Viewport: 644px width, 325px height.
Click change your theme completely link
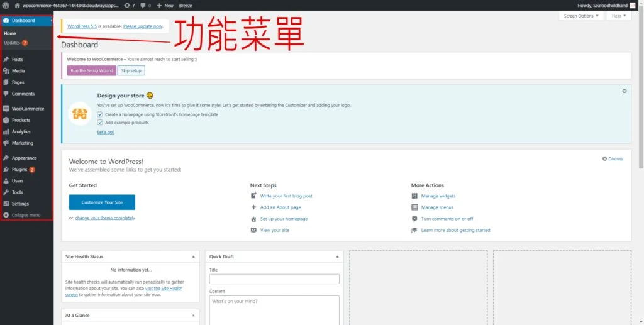[x=105, y=218]
